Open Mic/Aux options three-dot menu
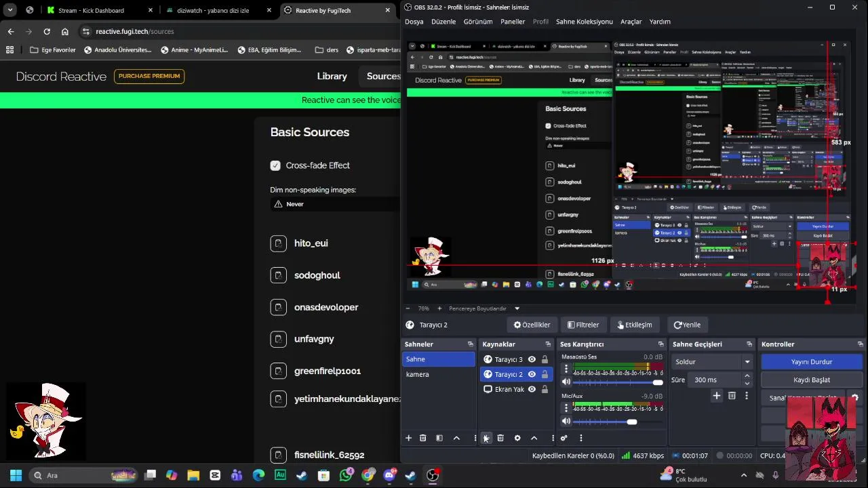Screen dimensions: 868x488 point(566,408)
